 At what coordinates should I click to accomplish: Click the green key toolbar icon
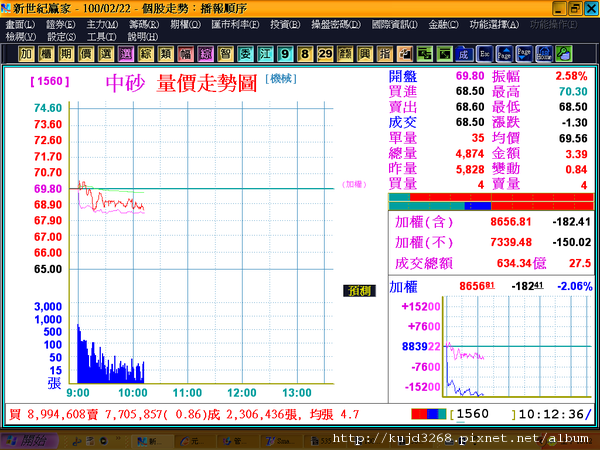[x=564, y=54]
